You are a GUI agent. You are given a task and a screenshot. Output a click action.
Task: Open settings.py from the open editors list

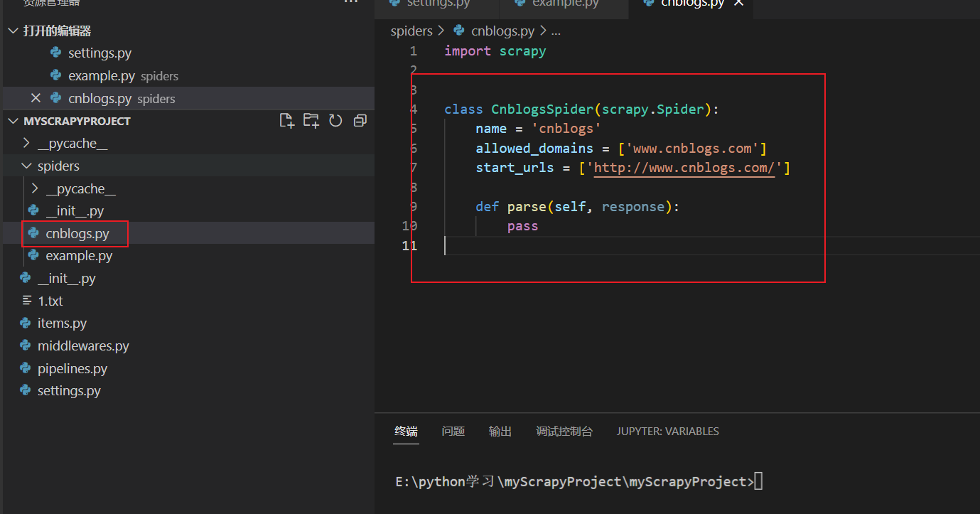coord(188,53)
